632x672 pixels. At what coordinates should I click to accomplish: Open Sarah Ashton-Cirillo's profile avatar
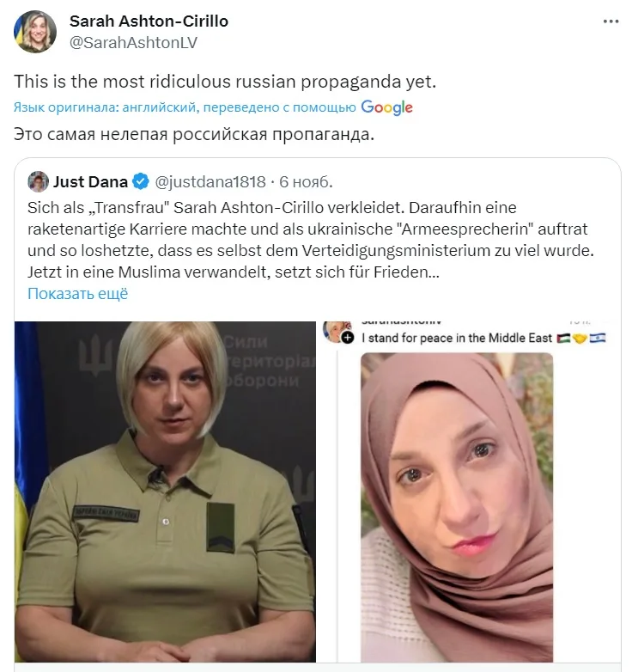(x=35, y=32)
